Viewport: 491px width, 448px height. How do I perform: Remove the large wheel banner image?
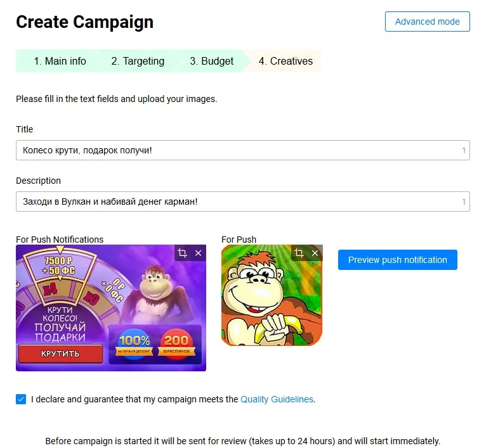coord(198,253)
